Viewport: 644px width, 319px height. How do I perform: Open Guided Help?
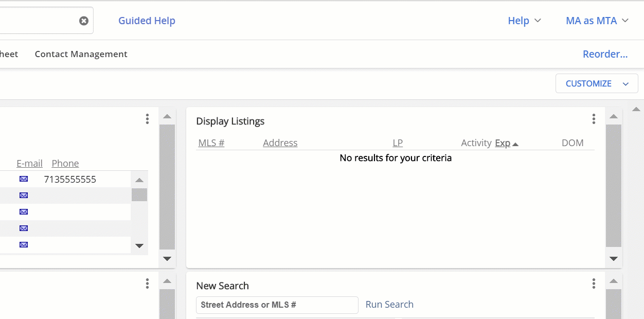coord(147,21)
